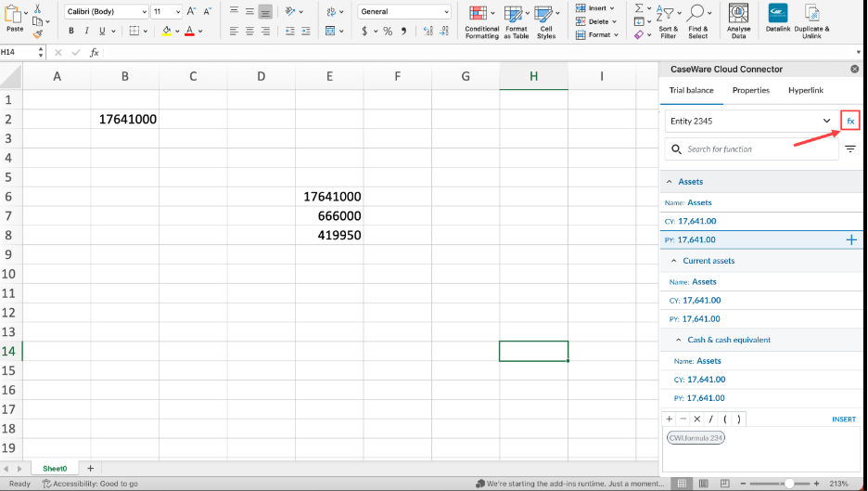
Task: Click the Cut scissors icon
Action: tap(37, 9)
